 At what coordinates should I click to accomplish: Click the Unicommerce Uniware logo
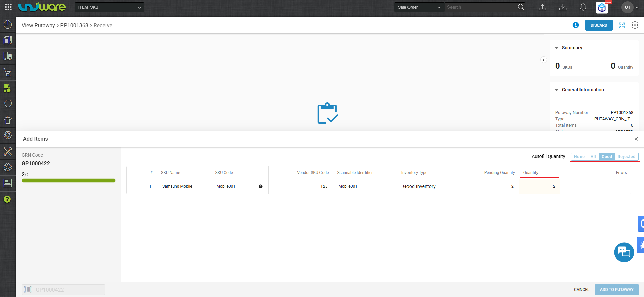pyautogui.click(x=42, y=7)
